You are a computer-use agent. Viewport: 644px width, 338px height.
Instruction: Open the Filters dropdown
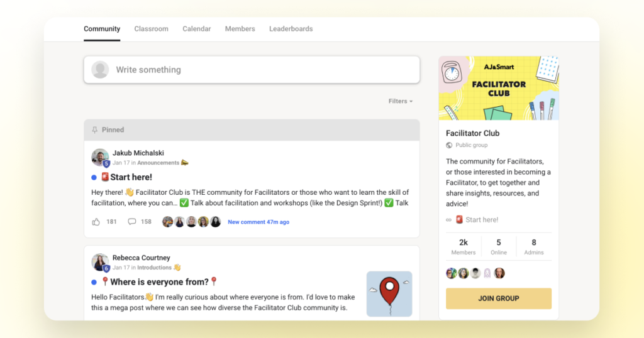pos(400,101)
